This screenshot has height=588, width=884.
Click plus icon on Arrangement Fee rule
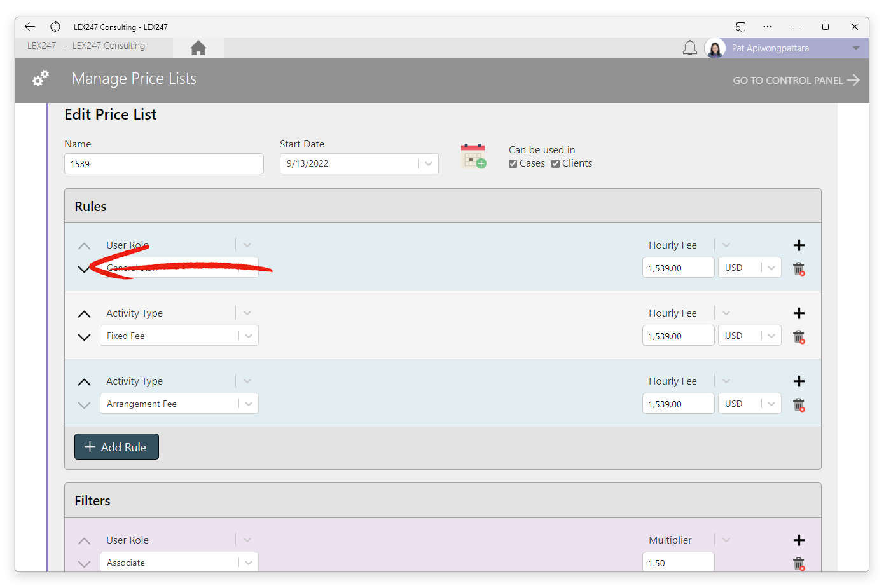coord(799,381)
